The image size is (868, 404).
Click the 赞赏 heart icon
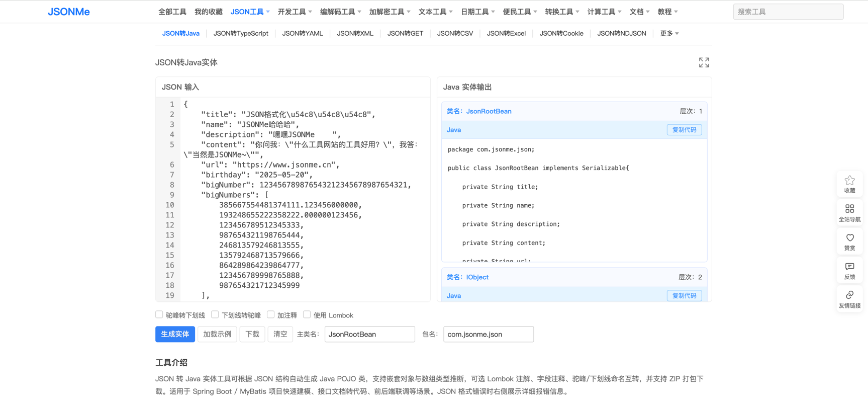point(849,241)
